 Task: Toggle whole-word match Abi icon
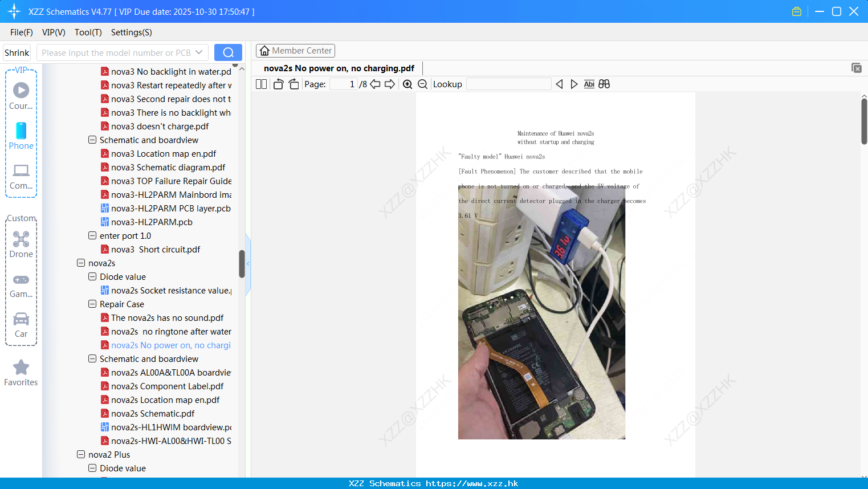coord(589,84)
